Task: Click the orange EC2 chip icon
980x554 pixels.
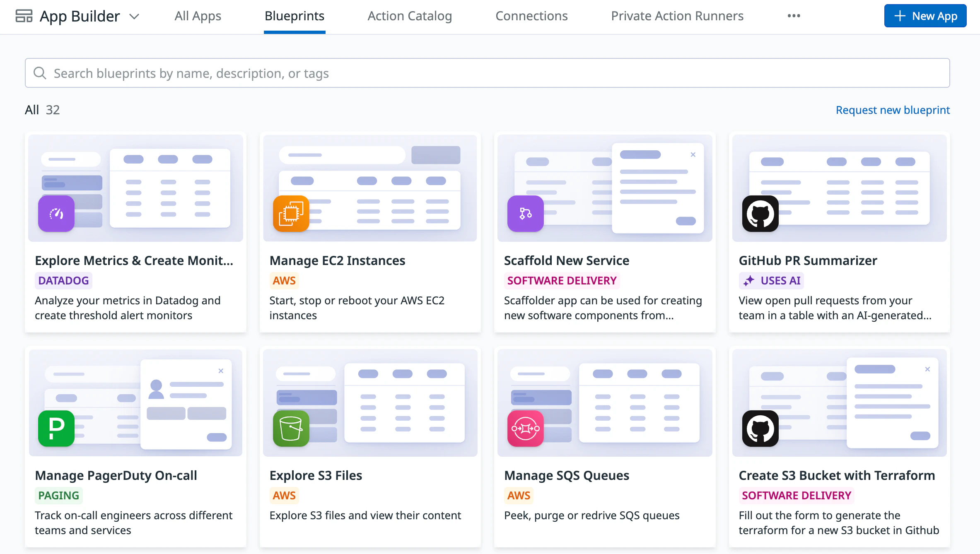Action: click(291, 214)
